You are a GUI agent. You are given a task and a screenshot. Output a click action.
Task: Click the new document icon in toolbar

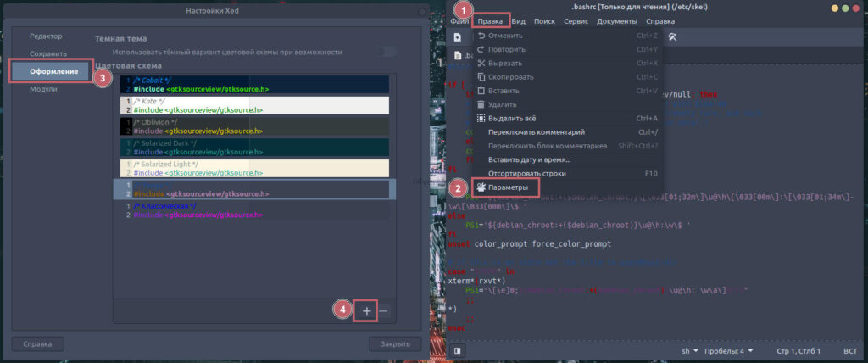[457, 37]
